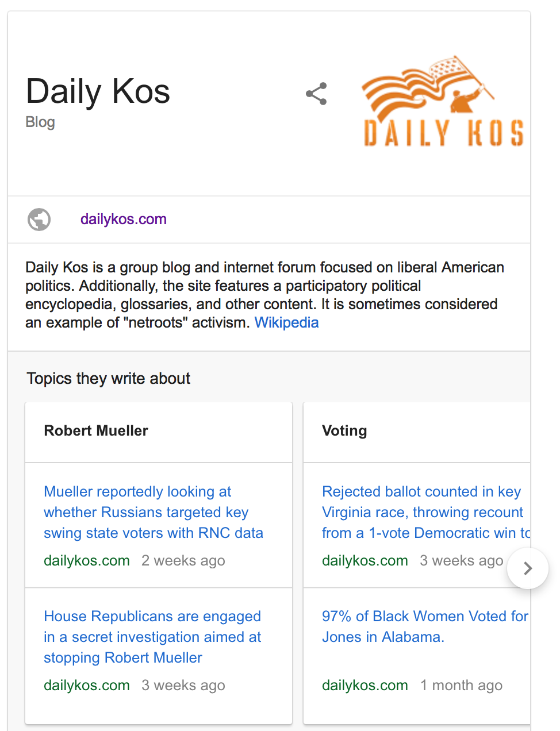Image resolution: width=560 pixels, height=731 pixels.
Task: Click the Blog category label
Action: pyautogui.click(x=40, y=122)
